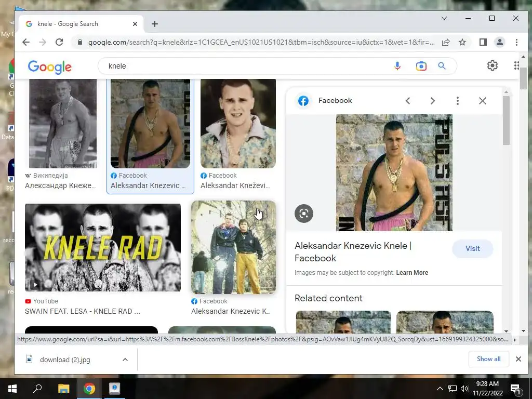
Task: Open File Explorer from taskbar
Action: point(63,389)
